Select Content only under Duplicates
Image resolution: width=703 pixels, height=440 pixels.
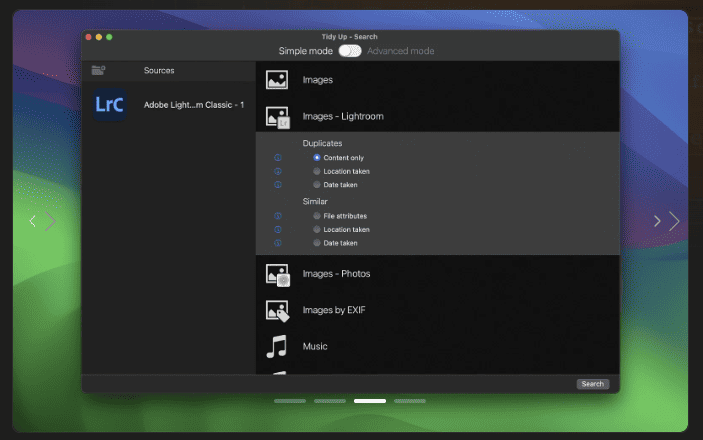tap(317, 157)
